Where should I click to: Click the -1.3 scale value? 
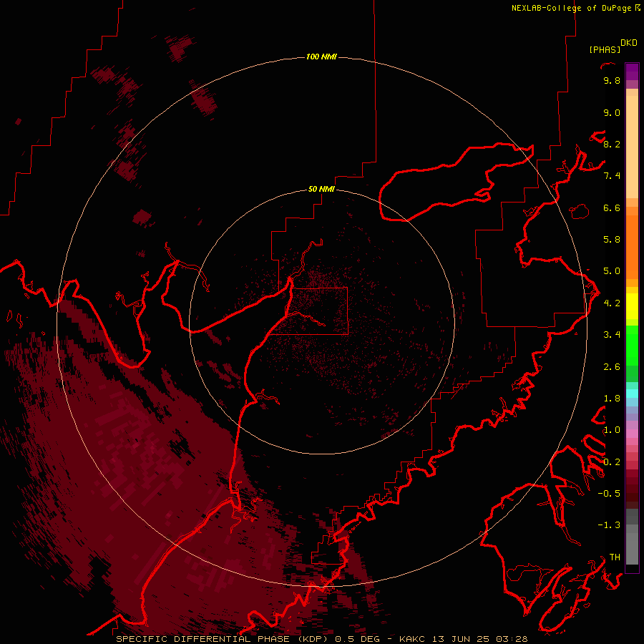tap(609, 525)
